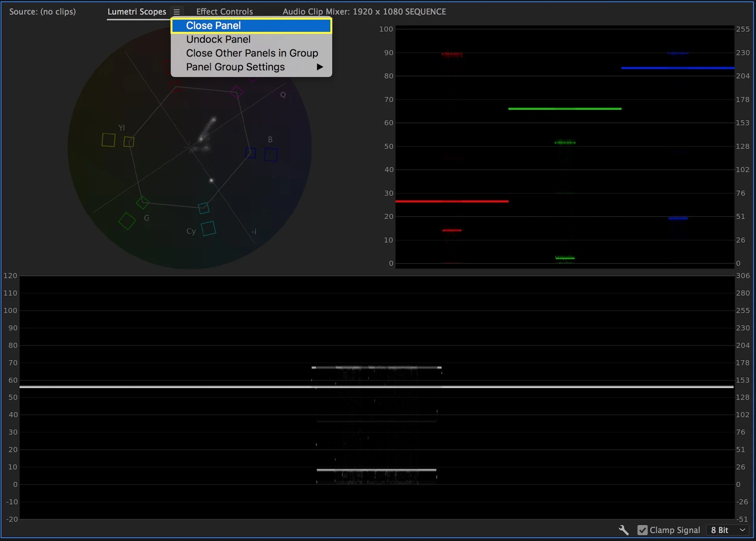This screenshot has height=541, width=756.
Task: Switch to Lumetri Scopes tab
Action: [x=137, y=12]
